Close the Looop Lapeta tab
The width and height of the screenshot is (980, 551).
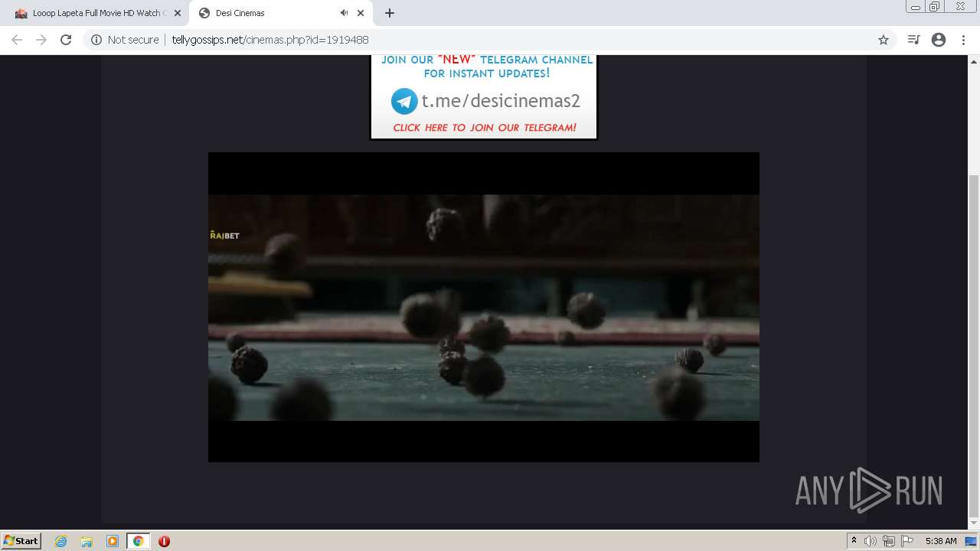[x=177, y=13]
